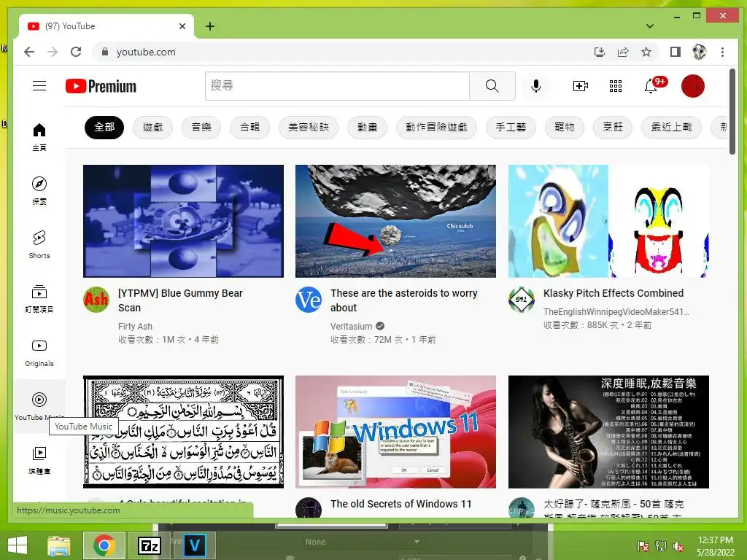Open Firty Ash channel avatar
The width and height of the screenshot is (747, 560).
point(96,300)
